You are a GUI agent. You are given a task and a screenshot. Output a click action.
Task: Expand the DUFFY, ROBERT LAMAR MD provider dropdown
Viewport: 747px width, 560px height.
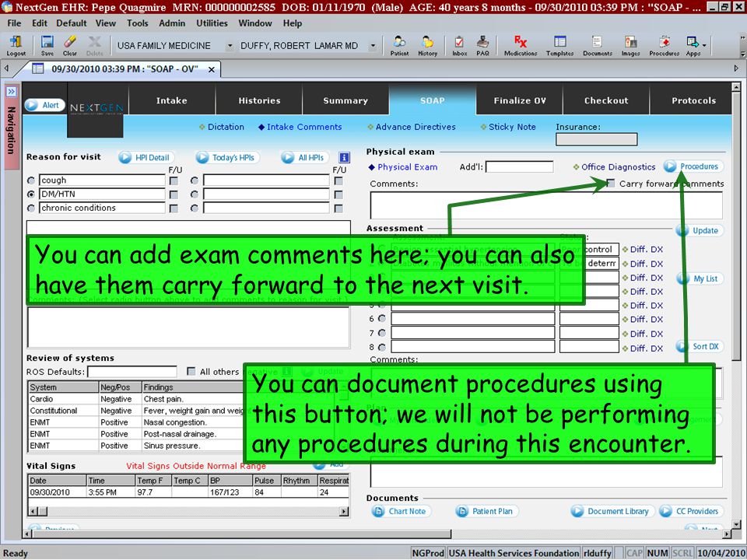[373, 46]
